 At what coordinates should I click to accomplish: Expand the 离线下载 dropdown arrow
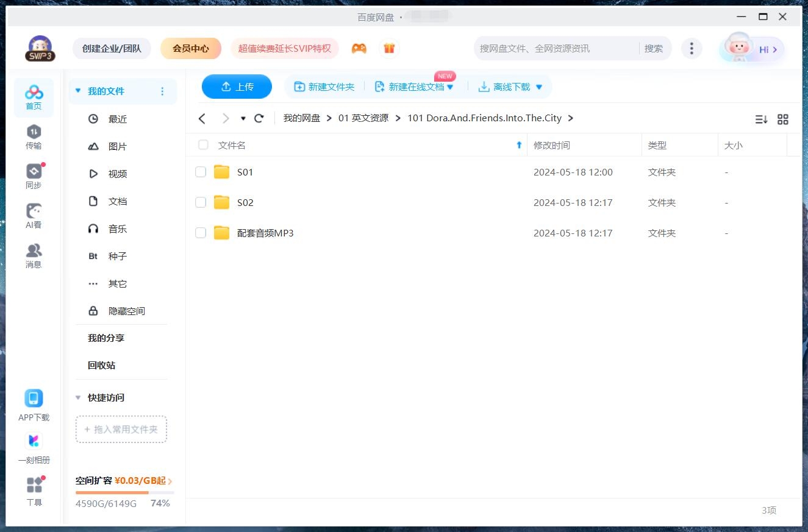tap(538, 87)
